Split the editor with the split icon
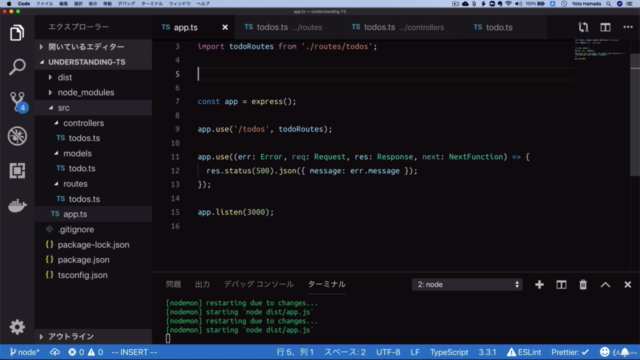Image resolution: width=640 pixels, height=360 pixels. pyautogui.click(x=605, y=27)
